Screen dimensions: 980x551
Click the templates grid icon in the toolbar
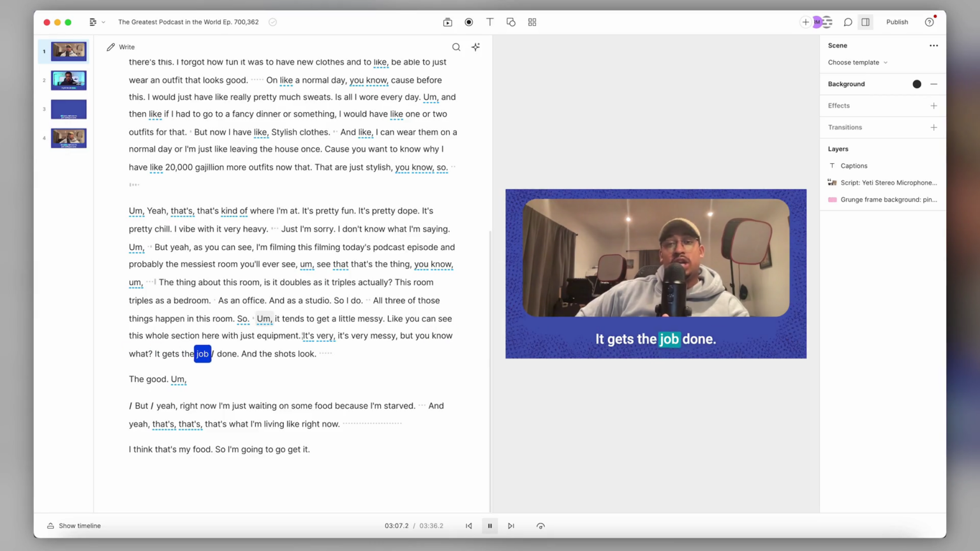pyautogui.click(x=531, y=22)
